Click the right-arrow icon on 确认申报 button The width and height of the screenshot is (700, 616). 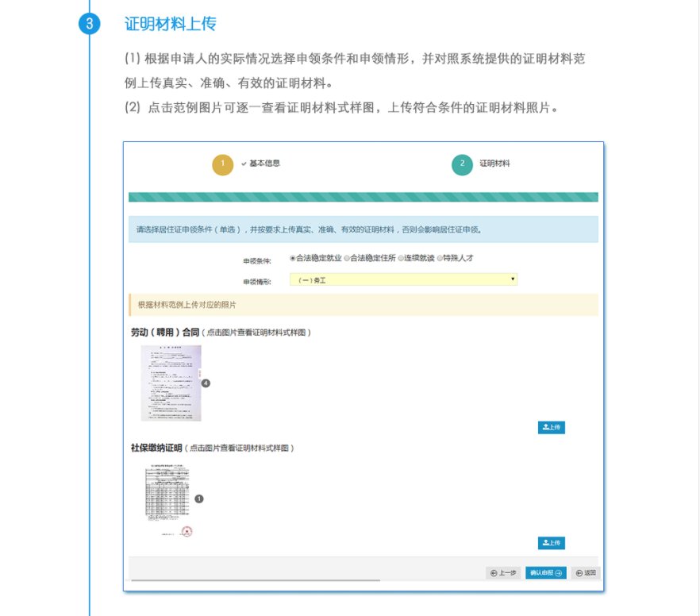click(557, 572)
